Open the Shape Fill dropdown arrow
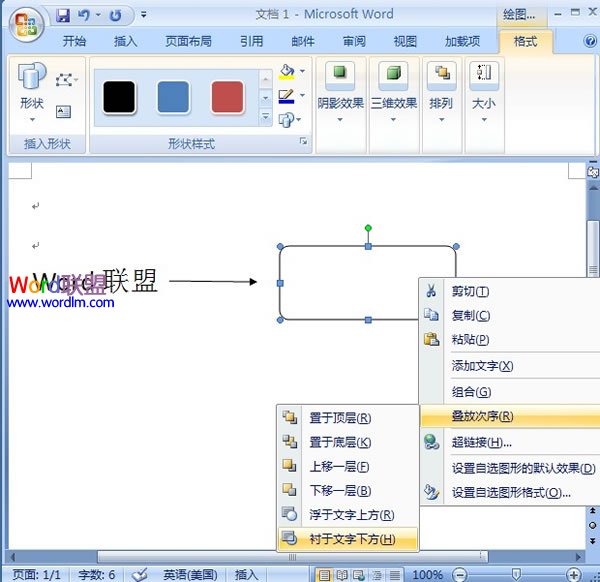The width and height of the screenshot is (600, 582). (302, 71)
